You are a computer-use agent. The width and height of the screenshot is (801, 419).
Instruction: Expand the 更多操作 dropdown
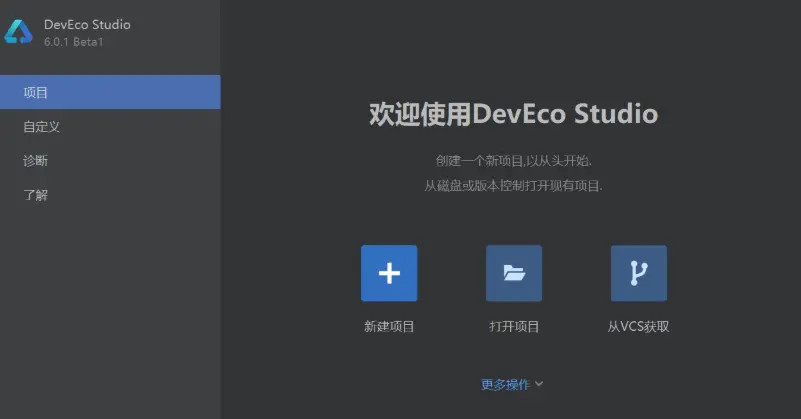click(512, 384)
